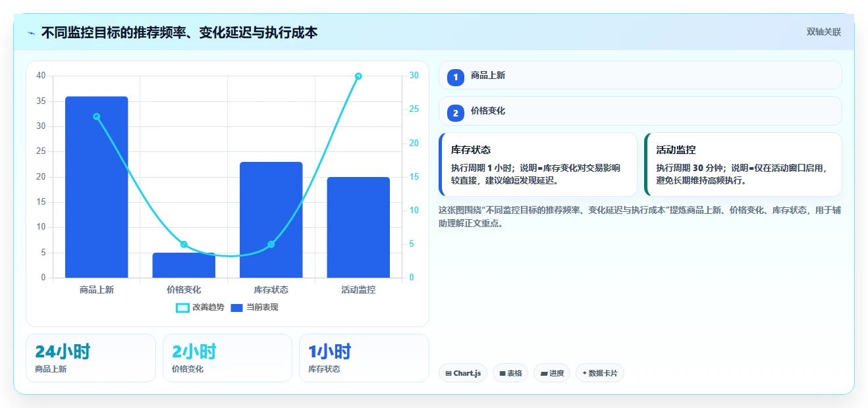Click the 当前表现 blue legend swatch

[237, 308]
